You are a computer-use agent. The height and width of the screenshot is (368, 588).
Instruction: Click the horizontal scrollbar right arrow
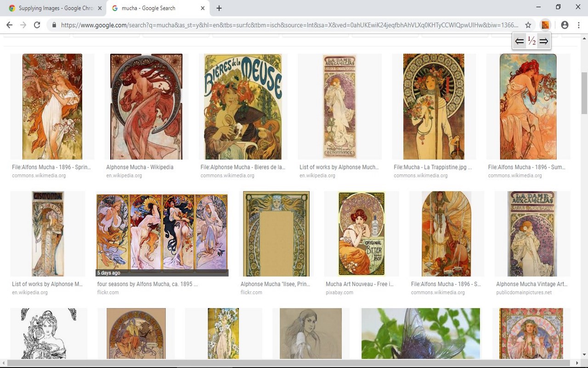click(577, 363)
